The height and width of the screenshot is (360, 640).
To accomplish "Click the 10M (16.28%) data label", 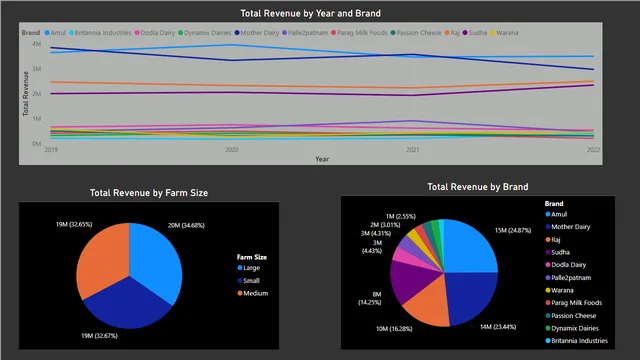I will click(x=394, y=329).
